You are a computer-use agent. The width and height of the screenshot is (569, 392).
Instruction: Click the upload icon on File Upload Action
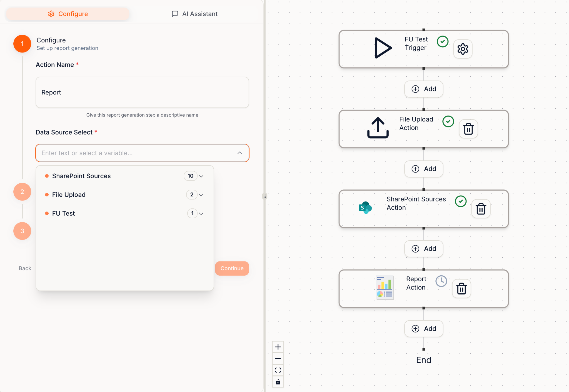coord(378,128)
